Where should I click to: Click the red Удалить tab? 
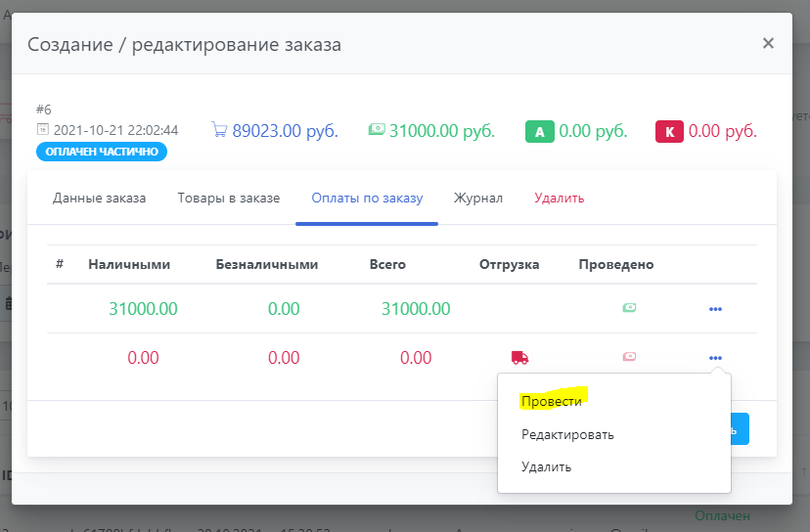(559, 199)
